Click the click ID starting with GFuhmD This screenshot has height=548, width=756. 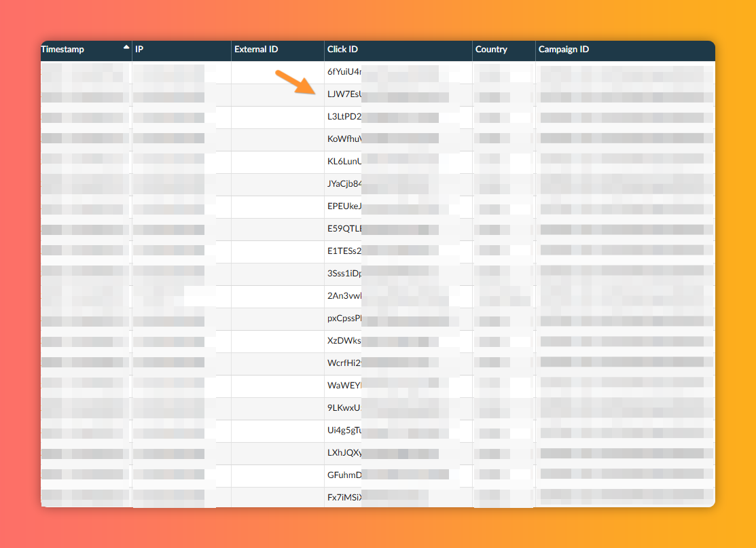coord(344,475)
